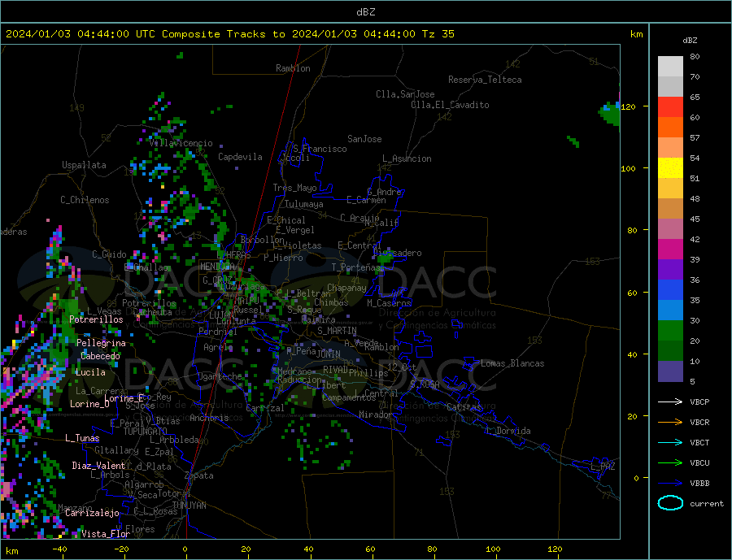This screenshot has height=560, width=732.
Task: Click the L_Tunas map label
Action: pos(82,438)
